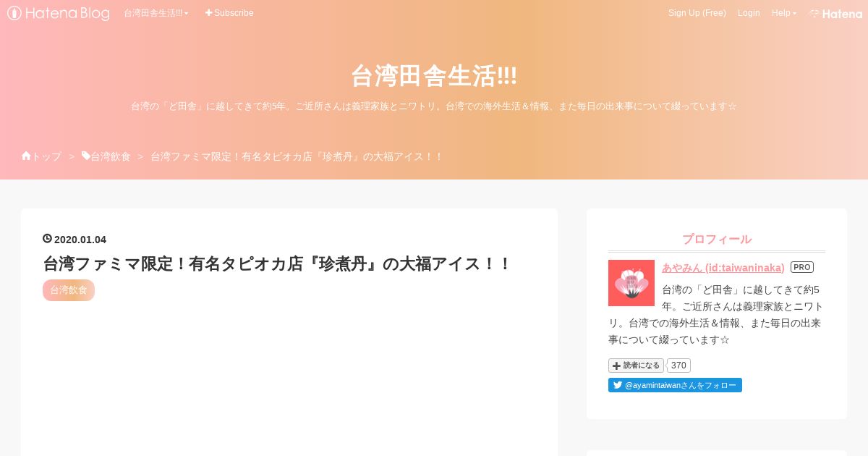Click the clock date 2020.01.04

tap(75, 240)
